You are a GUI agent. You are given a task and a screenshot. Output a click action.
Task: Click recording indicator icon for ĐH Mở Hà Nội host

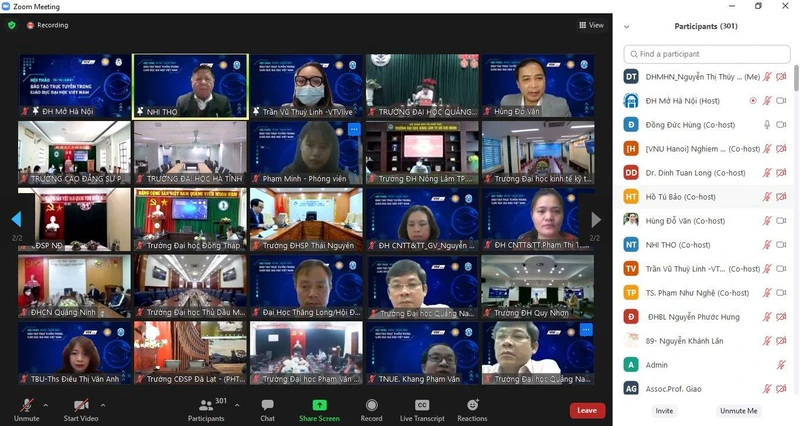coord(753,101)
